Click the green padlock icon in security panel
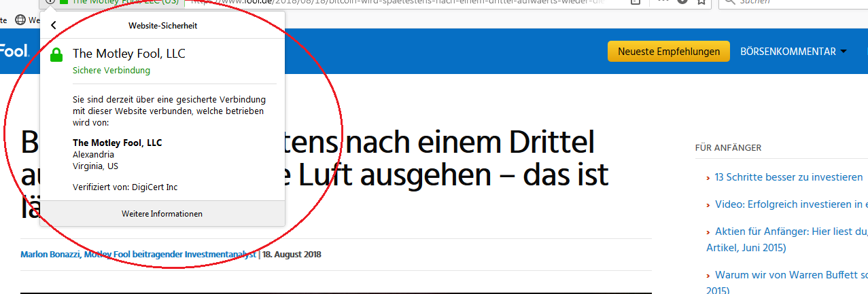868x294 pixels. pyautogui.click(x=56, y=55)
